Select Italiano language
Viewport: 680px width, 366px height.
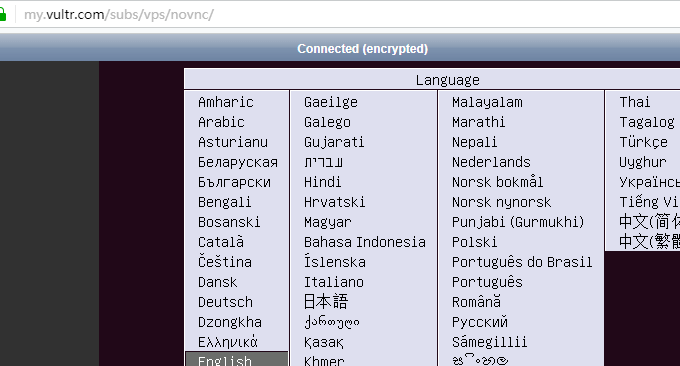333,282
